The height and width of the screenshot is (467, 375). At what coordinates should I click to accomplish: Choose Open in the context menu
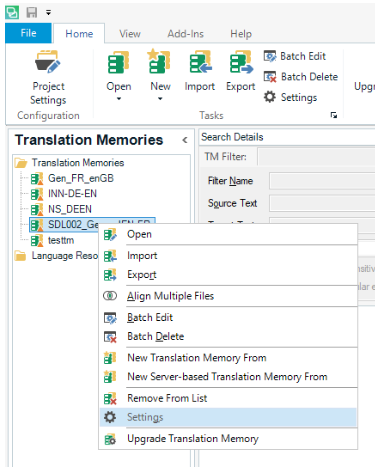coord(228,234)
